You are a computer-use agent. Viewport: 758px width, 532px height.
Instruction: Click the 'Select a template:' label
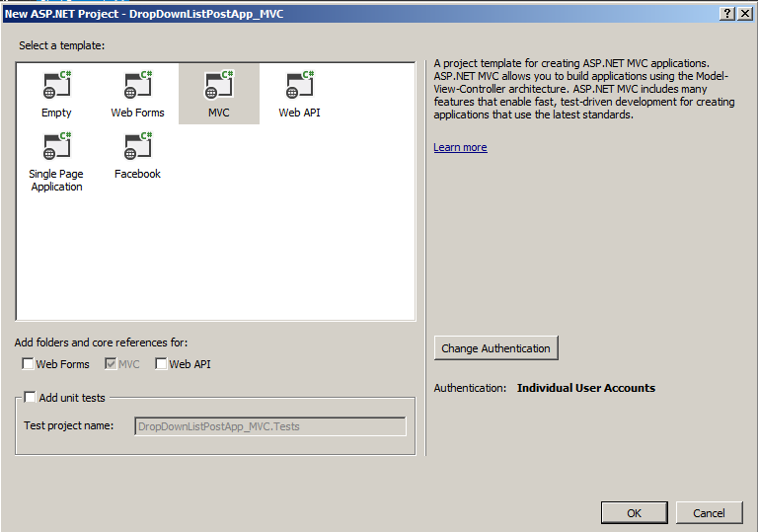(62, 45)
